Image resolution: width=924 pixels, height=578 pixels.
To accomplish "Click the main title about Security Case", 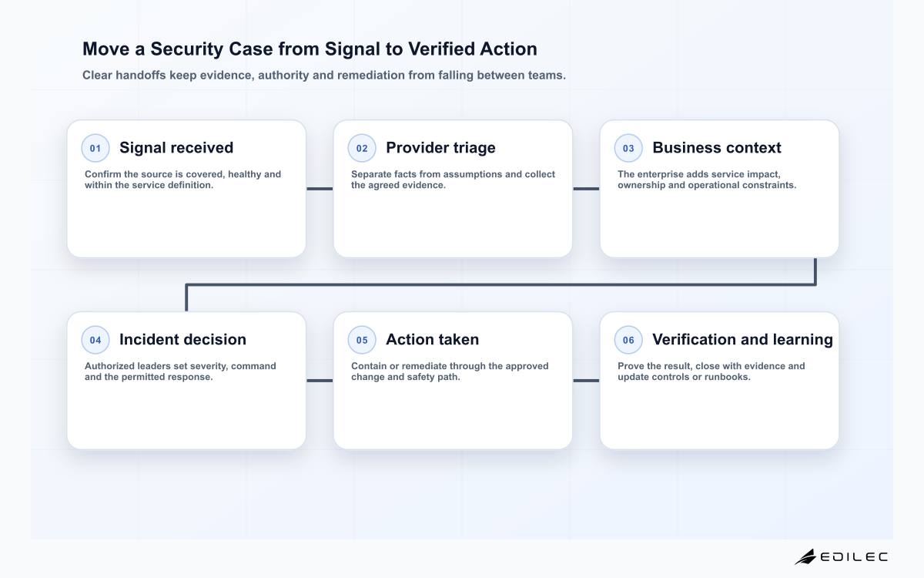I will tap(310, 49).
